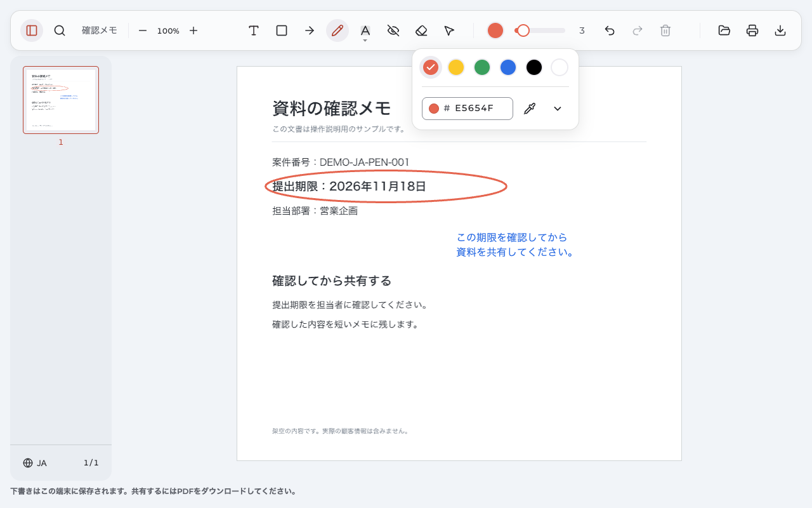Screen dimensions: 812x508
Task: Expand the color picker chevron
Action: click(x=558, y=109)
